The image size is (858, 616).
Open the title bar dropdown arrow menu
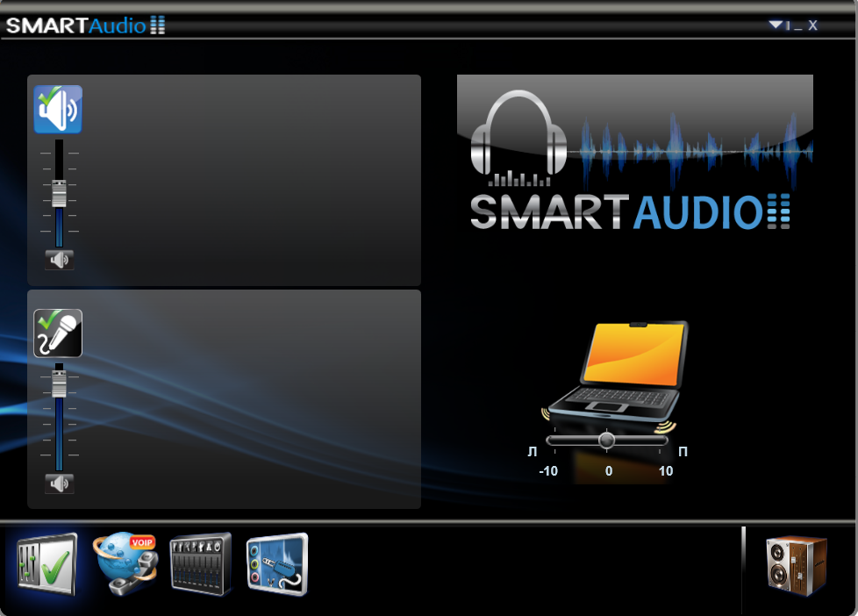(776, 24)
